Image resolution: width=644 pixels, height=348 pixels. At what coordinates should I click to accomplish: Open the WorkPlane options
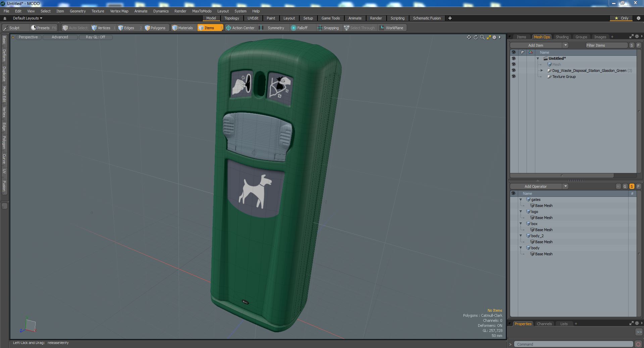tap(392, 28)
